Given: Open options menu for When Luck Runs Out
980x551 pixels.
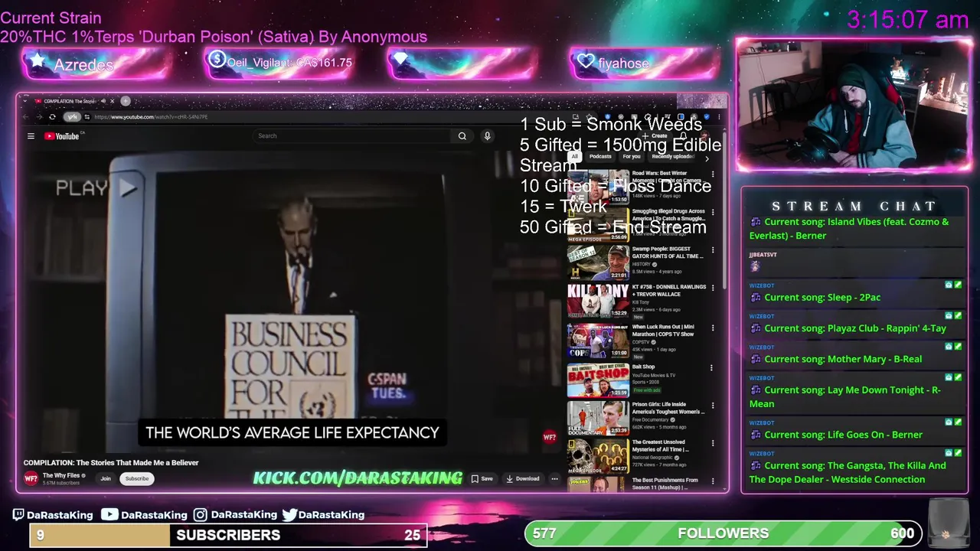Looking at the screenshot, I should click(x=713, y=328).
